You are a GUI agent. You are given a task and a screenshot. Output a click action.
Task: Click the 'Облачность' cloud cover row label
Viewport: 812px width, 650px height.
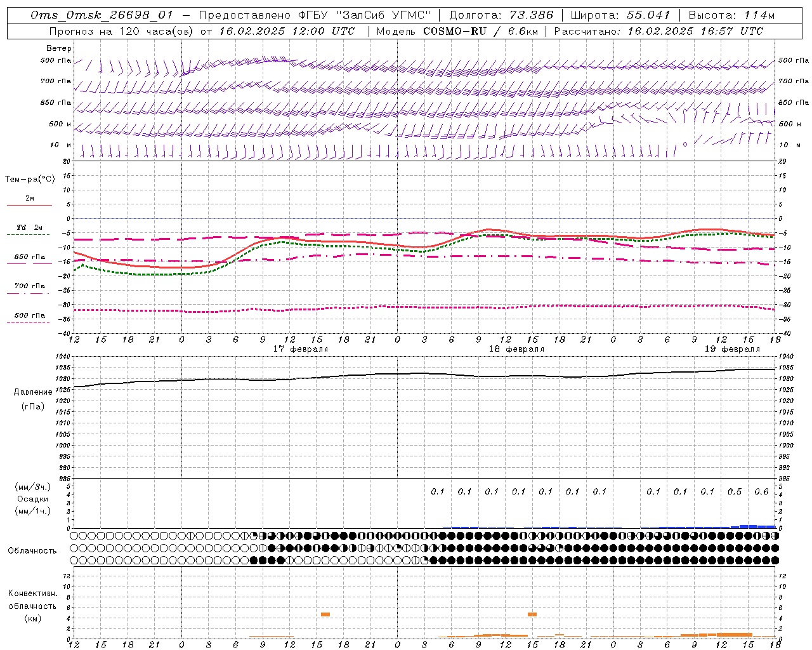click(x=32, y=551)
